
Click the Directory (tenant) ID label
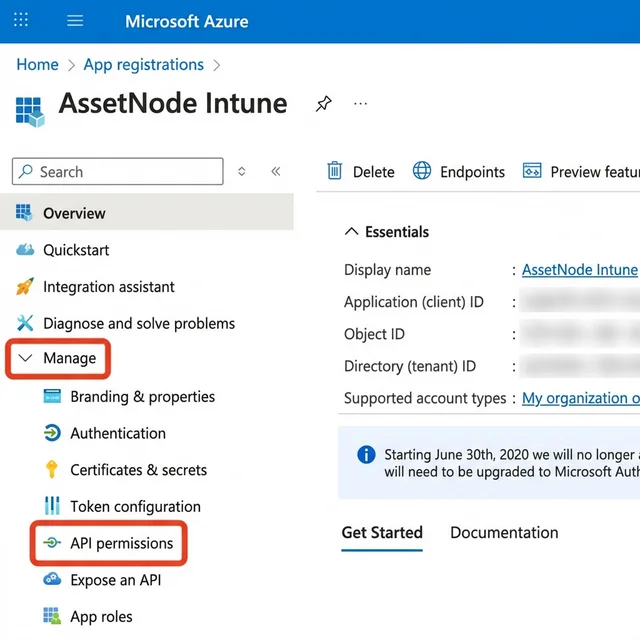(410, 367)
